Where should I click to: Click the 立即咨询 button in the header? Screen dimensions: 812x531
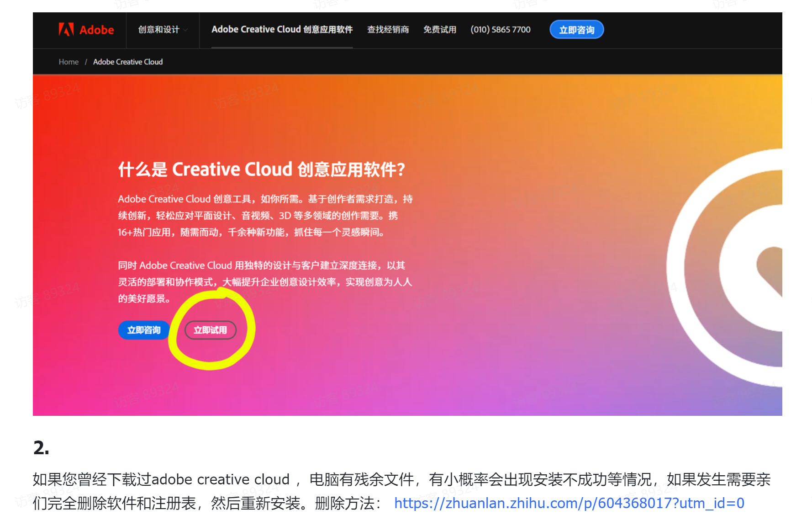pos(576,30)
